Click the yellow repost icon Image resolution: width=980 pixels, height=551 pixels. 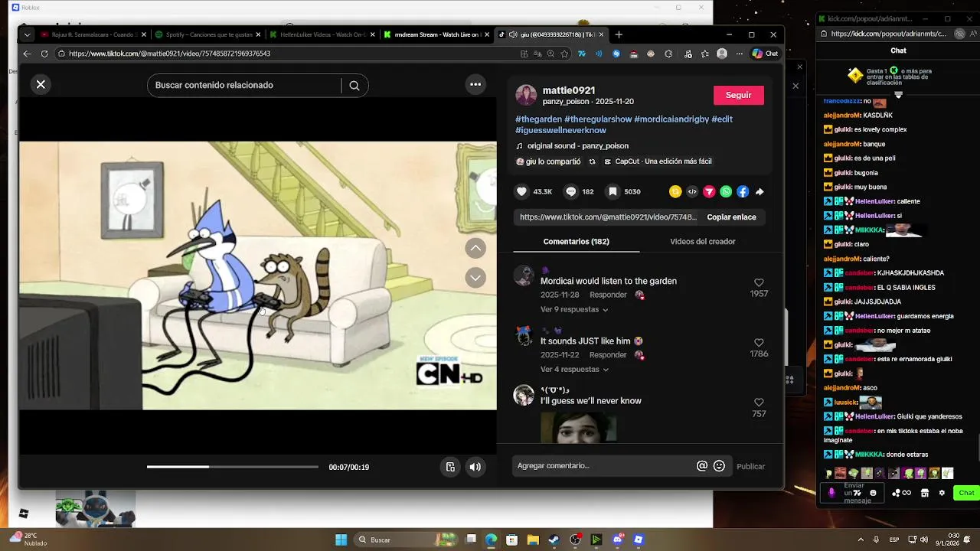click(675, 192)
